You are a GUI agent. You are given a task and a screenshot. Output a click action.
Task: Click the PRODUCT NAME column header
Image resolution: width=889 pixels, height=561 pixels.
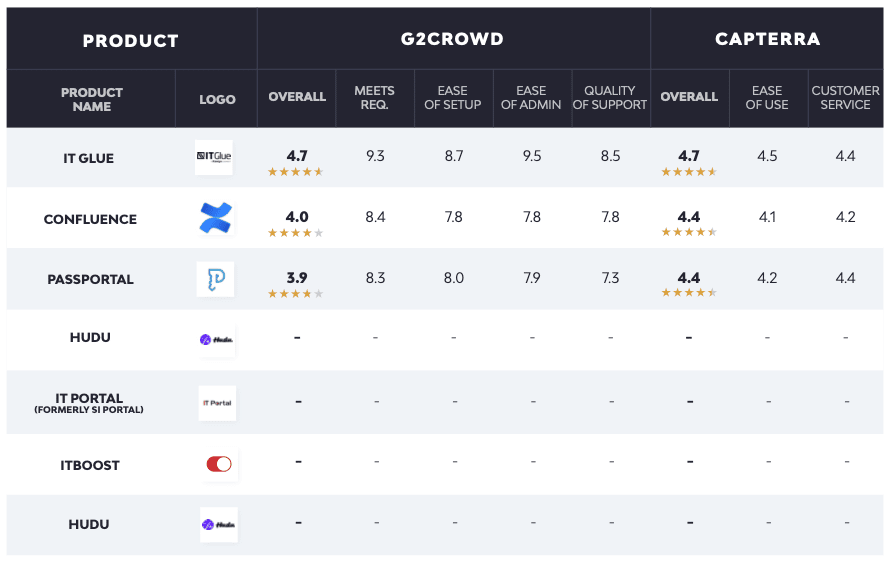(91, 98)
